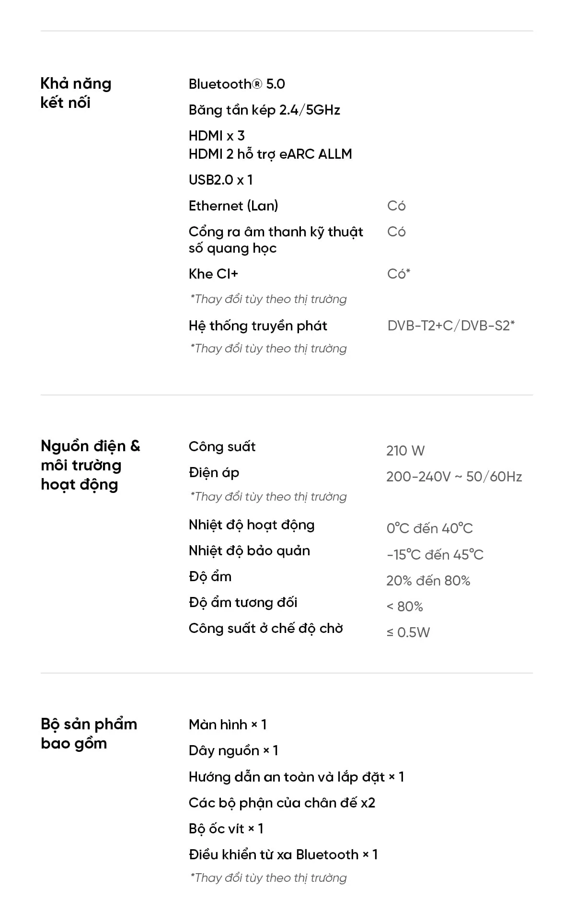Viewport: 575px width, 924px height.
Task: Select the Bluetooth® 5.0 spec line
Action: pos(237,84)
